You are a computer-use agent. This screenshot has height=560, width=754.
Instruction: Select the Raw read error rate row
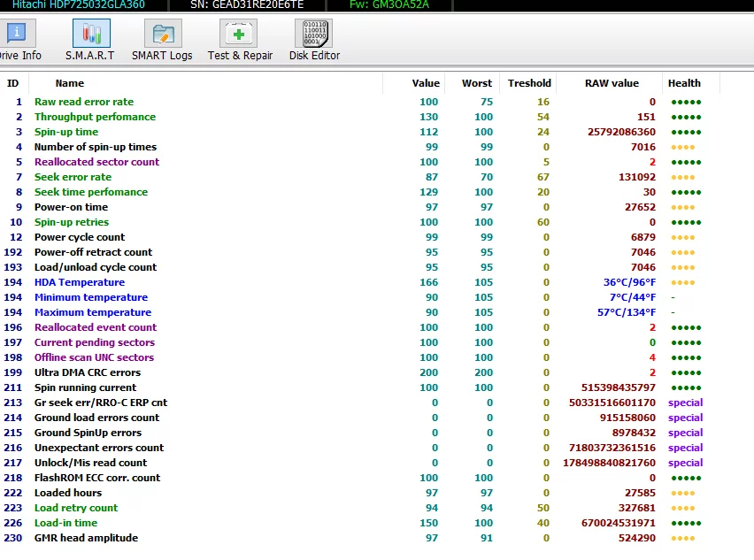(x=84, y=102)
